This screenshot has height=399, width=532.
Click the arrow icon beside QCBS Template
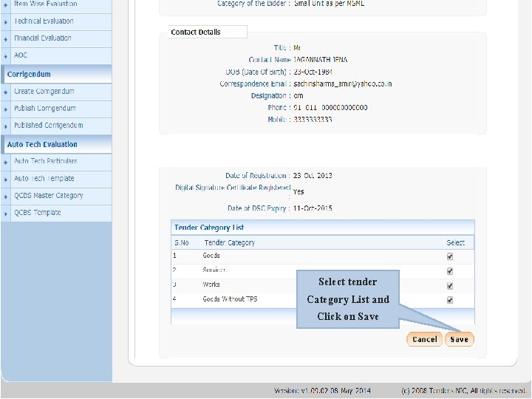5,214
